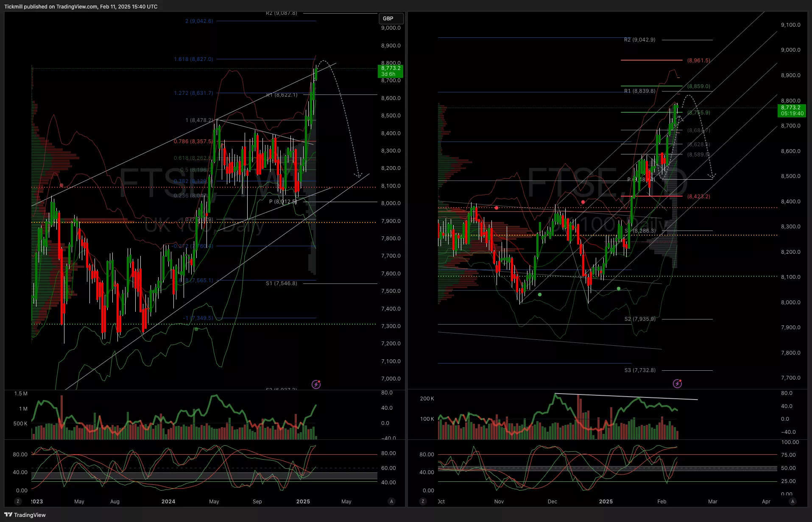Click the TradingView logo at bottom left
This screenshot has height=522, width=812.
[x=25, y=515]
